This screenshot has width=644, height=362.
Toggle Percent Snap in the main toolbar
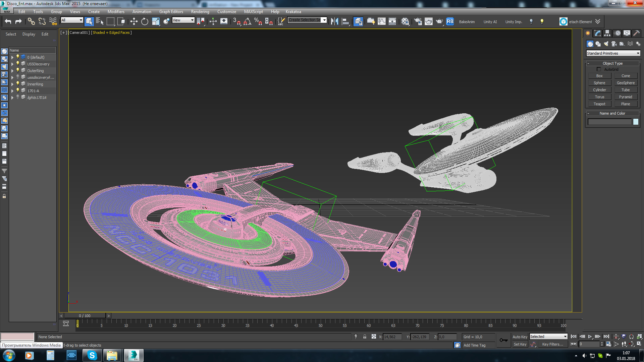pos(258,21)
